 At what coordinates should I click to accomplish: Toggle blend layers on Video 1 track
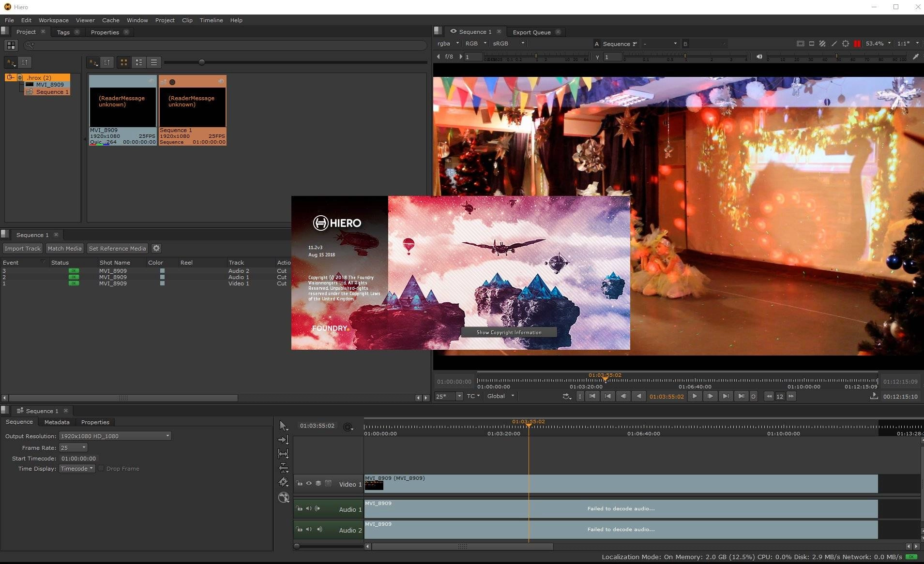(318, 483)
